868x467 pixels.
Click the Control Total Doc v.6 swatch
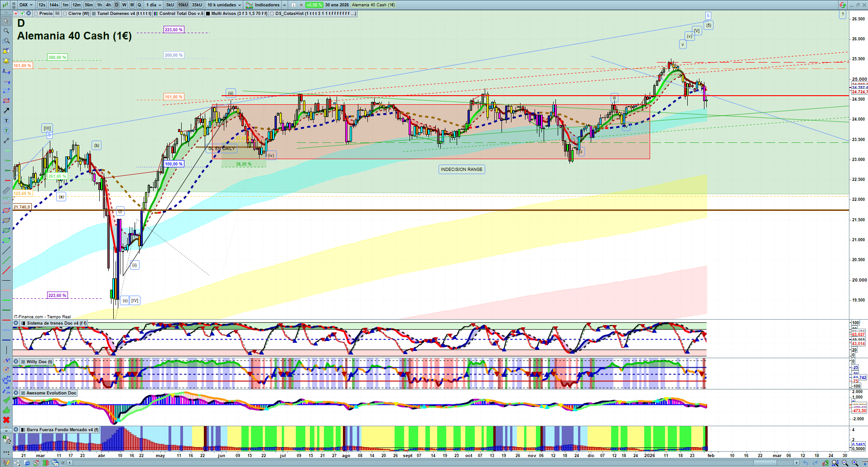coord(156,14)
